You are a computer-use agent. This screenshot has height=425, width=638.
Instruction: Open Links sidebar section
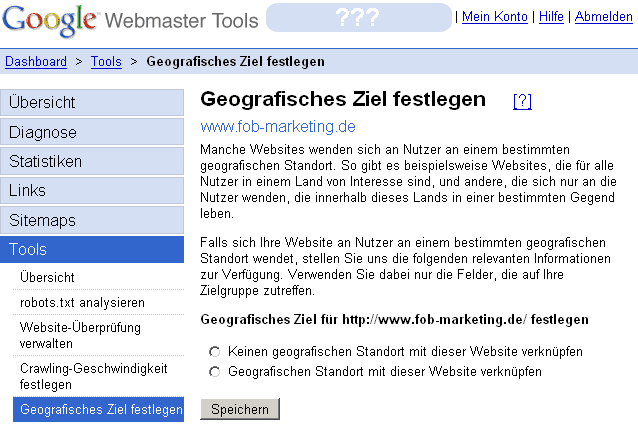[92, 190]
